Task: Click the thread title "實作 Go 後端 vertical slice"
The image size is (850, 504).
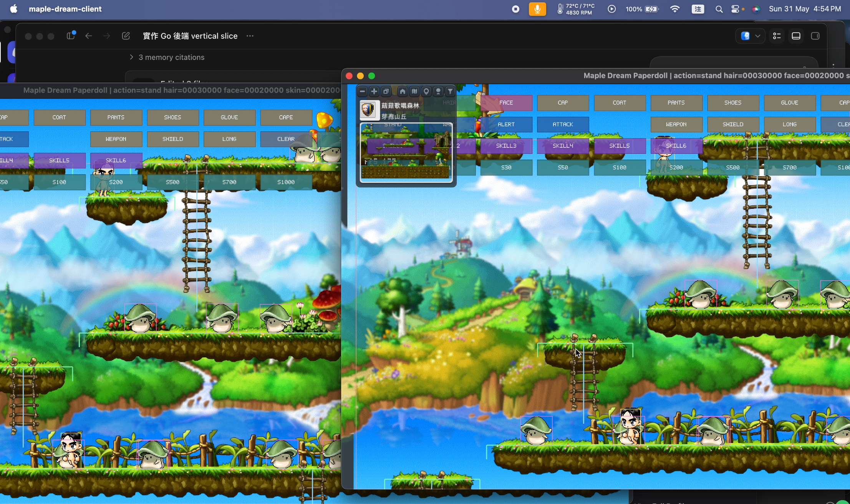Action: pyautogui.click(x=190, y=36)
